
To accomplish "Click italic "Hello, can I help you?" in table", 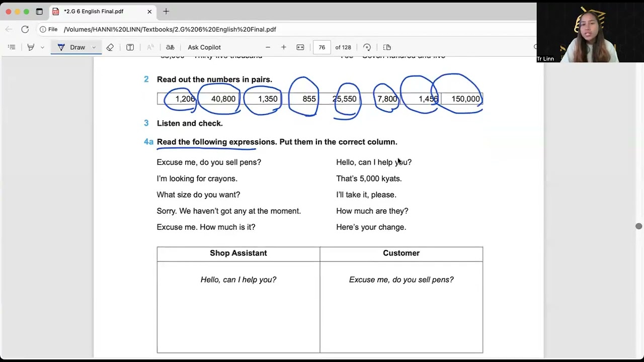I will tap(238, 280).
